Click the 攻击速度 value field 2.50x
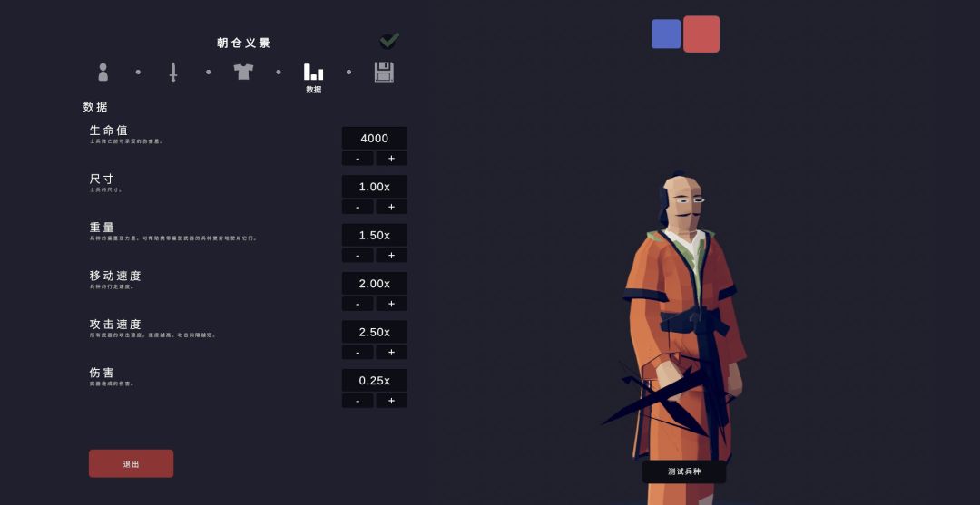 (x=375, y=332)
